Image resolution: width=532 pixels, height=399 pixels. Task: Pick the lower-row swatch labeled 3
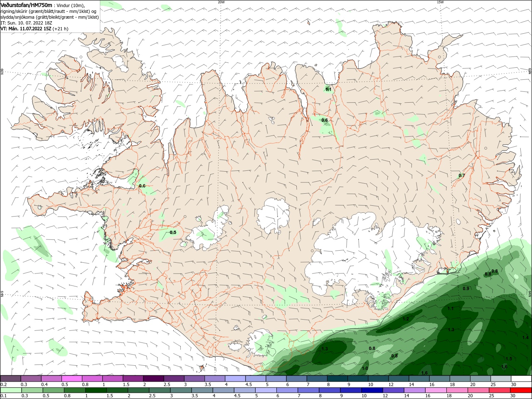(x=181, y=390)
